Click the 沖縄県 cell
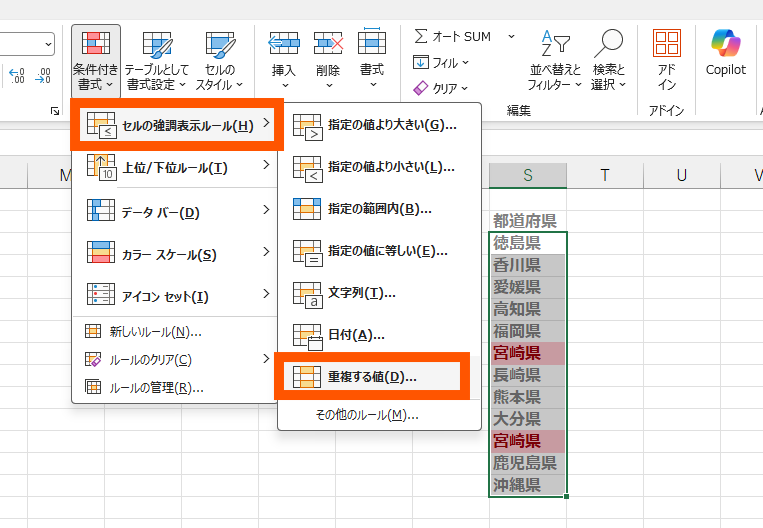Screen dimensions: 763x528 (528, 485)
